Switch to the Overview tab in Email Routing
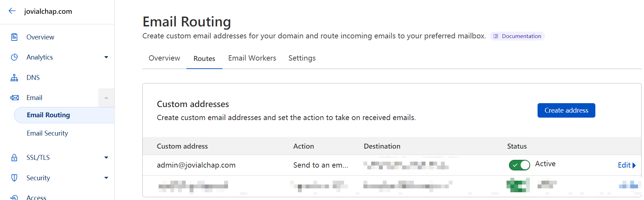644x200 pixels. coord(164,58)
